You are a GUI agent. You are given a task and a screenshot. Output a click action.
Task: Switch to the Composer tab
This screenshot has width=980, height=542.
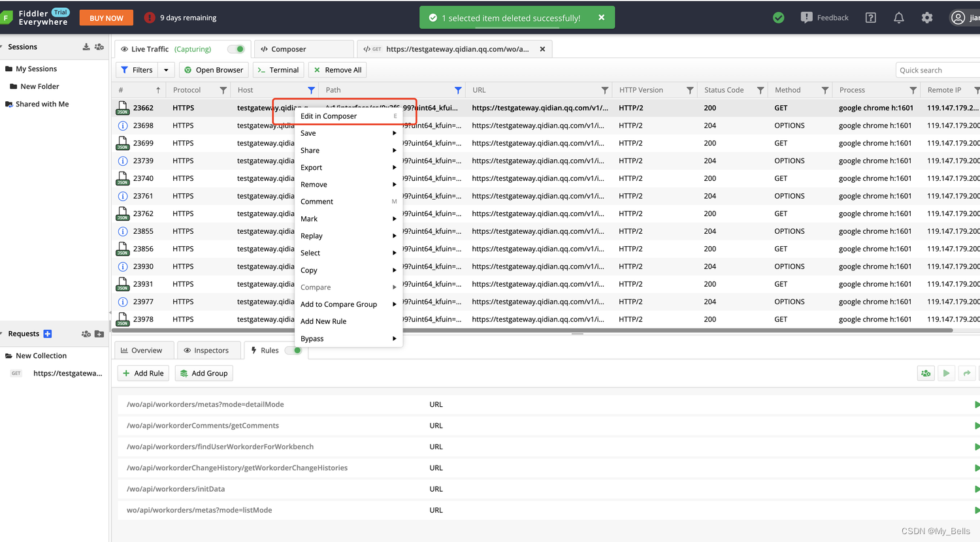click(304, 49)
